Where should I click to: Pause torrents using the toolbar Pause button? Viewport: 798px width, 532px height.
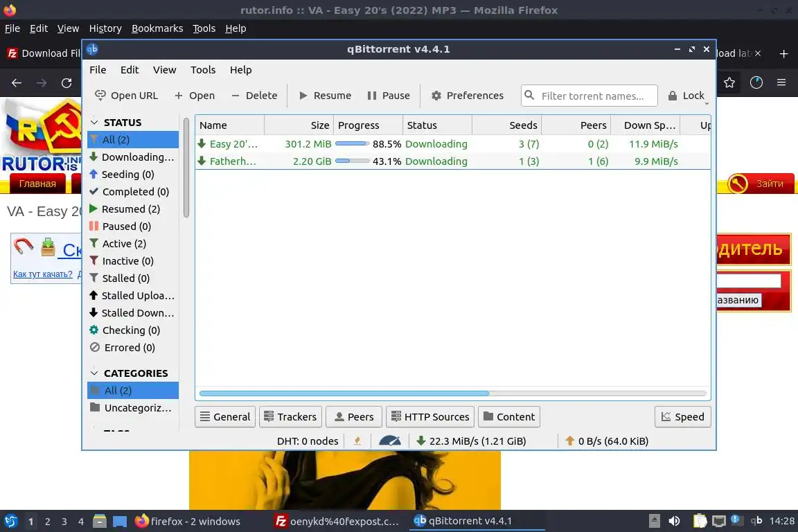389,96
